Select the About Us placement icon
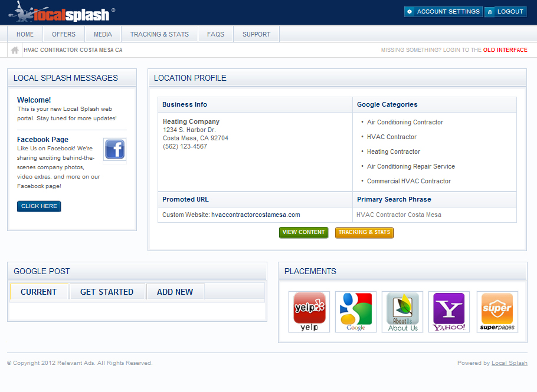The image size is (537, 392). point(402,311)
